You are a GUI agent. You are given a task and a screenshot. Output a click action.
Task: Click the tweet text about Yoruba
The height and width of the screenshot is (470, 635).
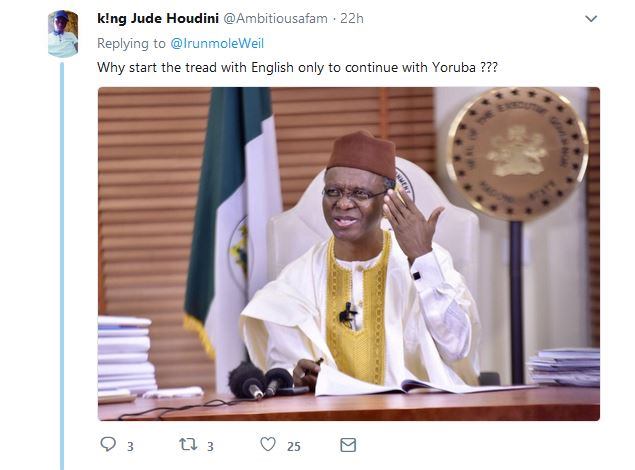(x=297, y=67)
